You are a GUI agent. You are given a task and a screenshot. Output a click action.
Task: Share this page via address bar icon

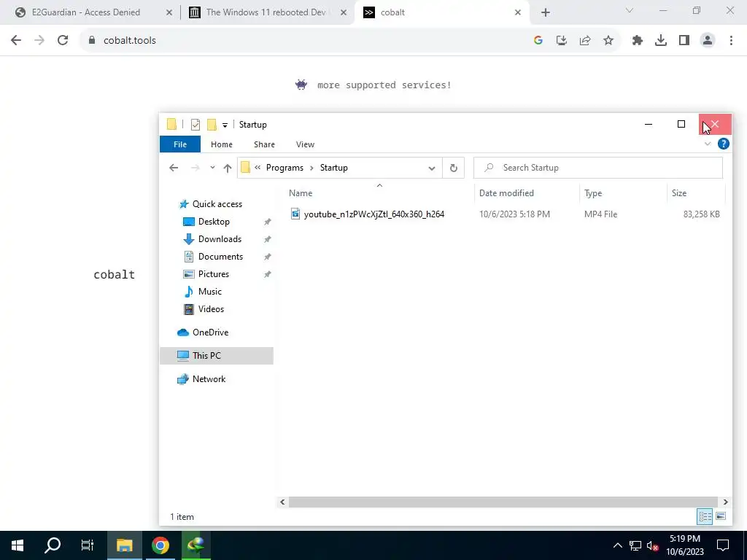[x=585, y=41]
